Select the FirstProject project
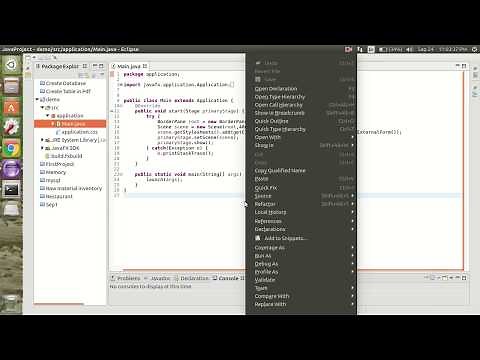 click(57, 164)
